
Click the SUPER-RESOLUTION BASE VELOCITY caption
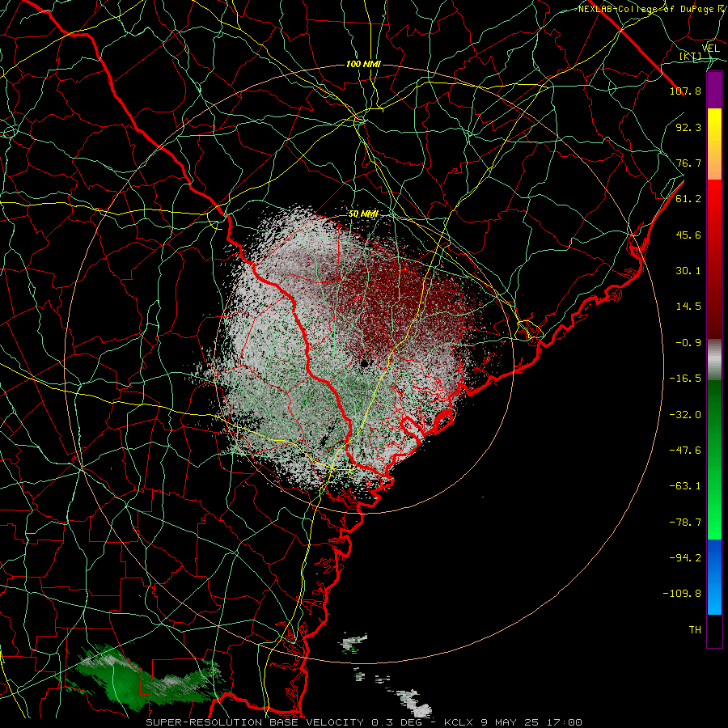[255, 722]
